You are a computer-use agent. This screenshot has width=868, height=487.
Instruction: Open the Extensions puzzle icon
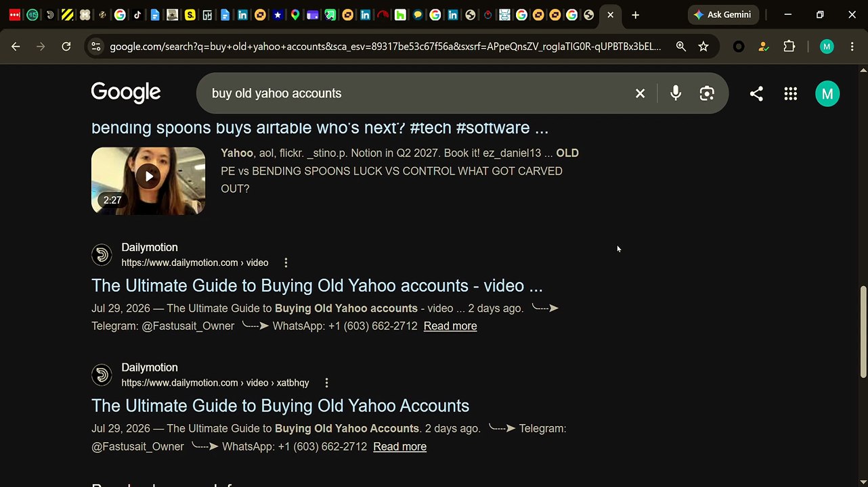point(789,47)
